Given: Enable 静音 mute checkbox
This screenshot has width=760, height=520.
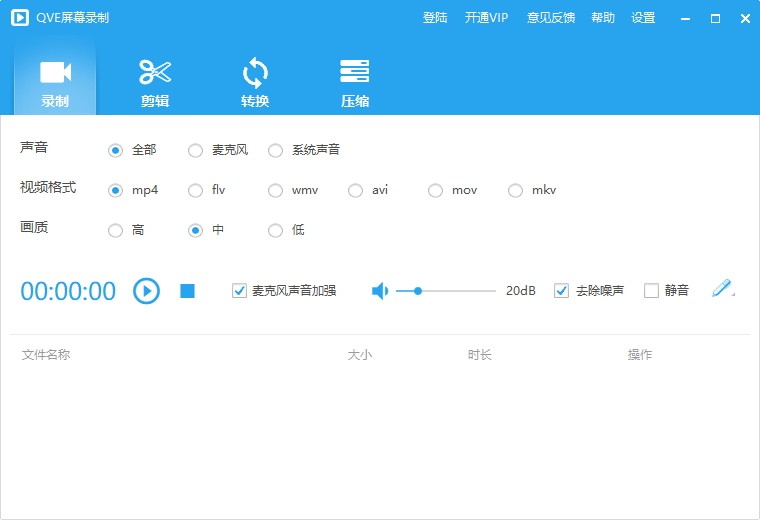Looking at the screenshot, I should (x=651, y=291).
